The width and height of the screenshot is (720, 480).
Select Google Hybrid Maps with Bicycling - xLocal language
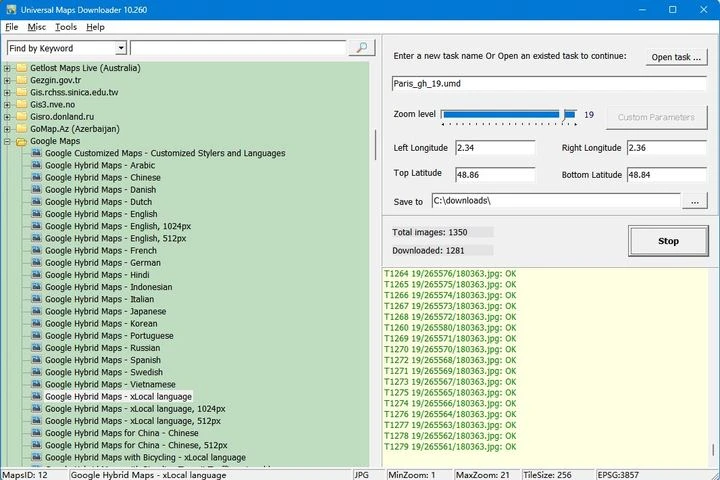tap(145, 457)
